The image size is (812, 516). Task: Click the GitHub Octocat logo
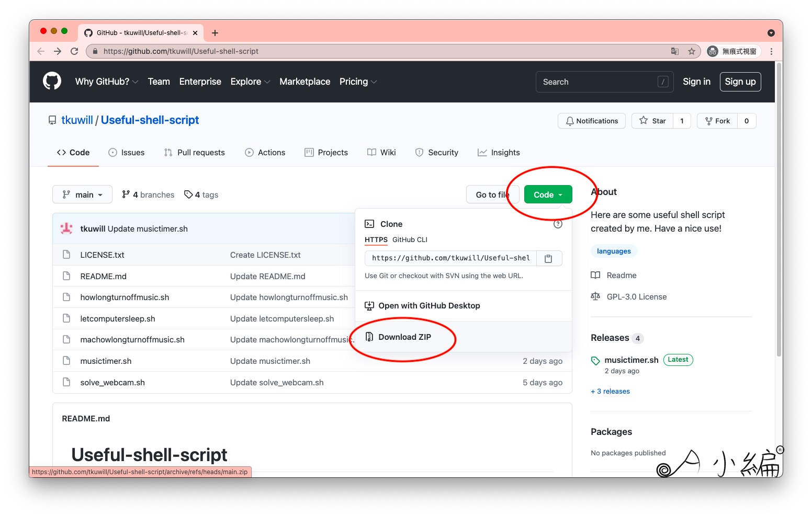click(x=52, y=81)
